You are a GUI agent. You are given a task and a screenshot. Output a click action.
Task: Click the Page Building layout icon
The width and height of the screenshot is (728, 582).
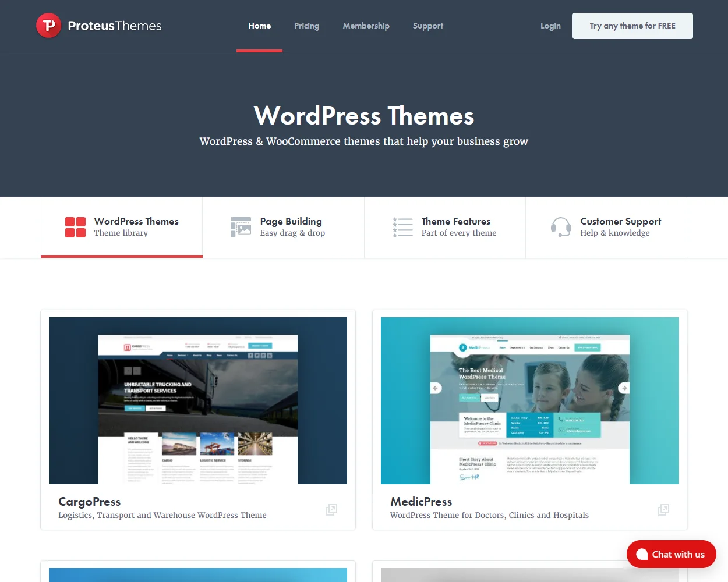point(241,227)
